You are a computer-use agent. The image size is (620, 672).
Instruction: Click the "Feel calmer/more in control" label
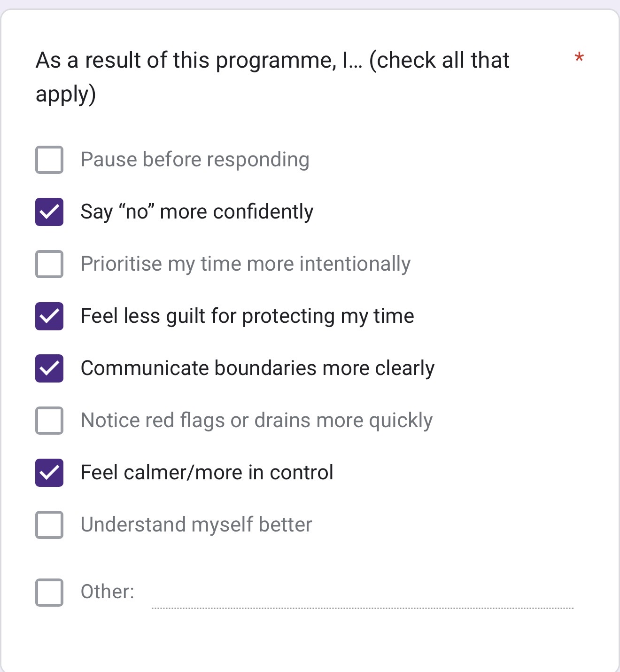pyautogui.click(x=207, y=473)
